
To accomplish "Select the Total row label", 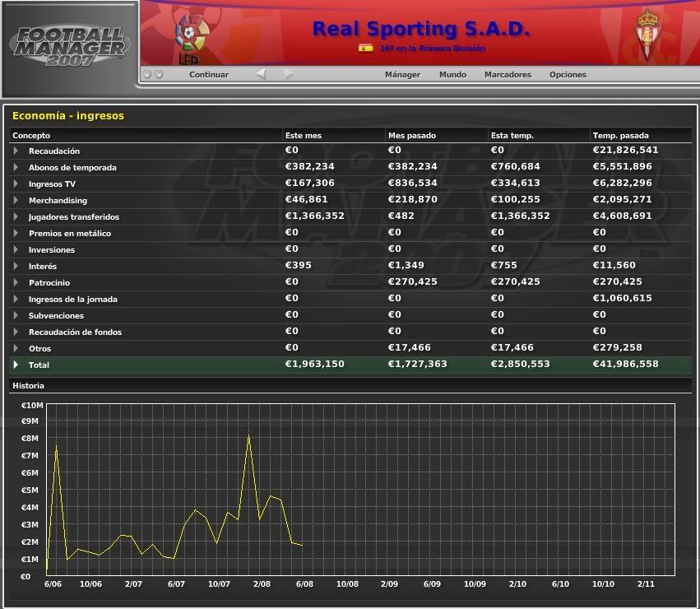I will [x=39, y=365].
